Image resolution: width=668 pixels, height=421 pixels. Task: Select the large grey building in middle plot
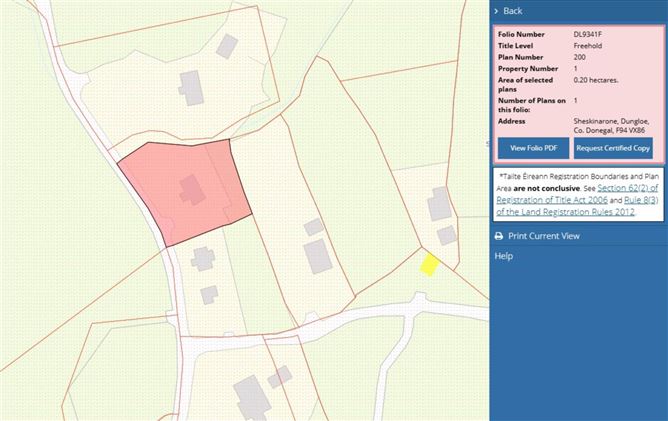318,257
